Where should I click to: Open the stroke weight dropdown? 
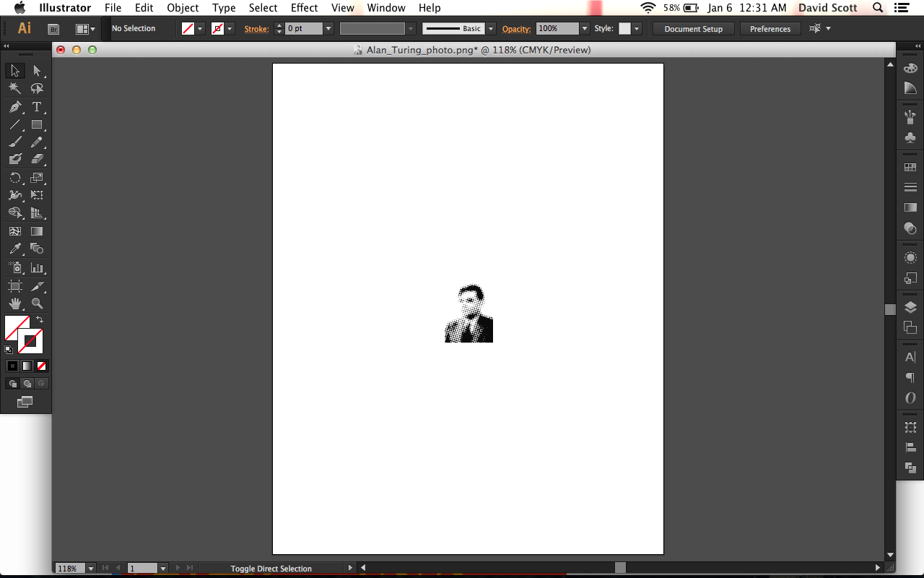[328, 29]
